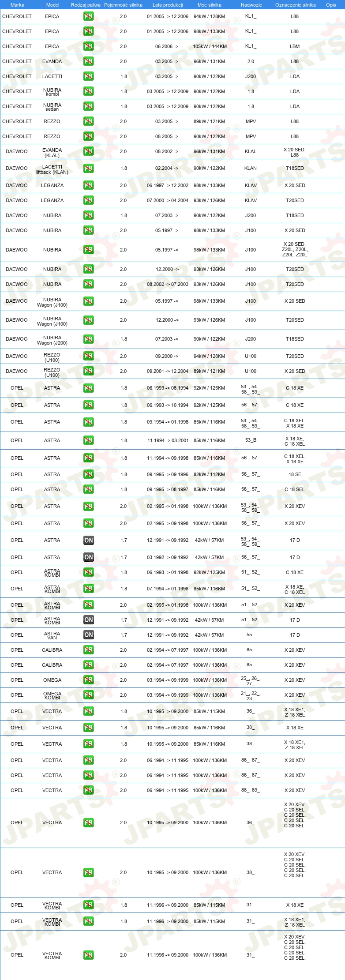The height and width of the screenshot is (980, 345).
Task: Click the 08.2002 -> 07.2003 date cell
Action: click(x=168, y=284)
